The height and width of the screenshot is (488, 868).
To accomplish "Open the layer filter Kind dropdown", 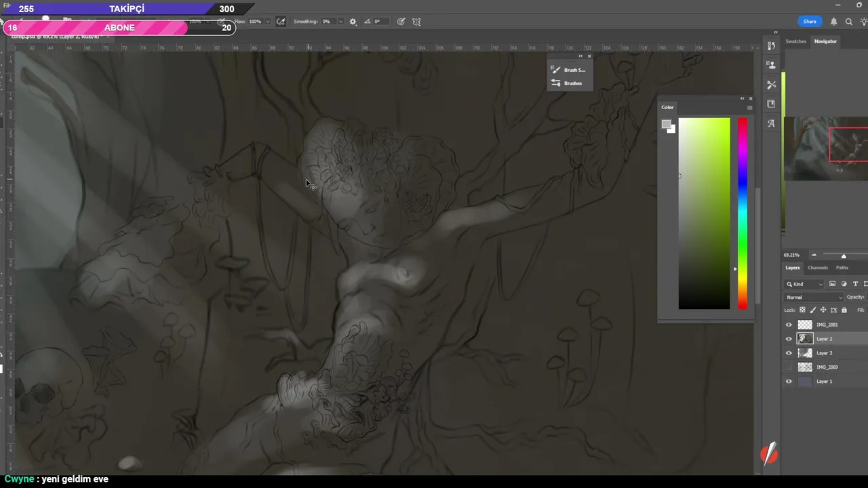I will pos(805,284).
